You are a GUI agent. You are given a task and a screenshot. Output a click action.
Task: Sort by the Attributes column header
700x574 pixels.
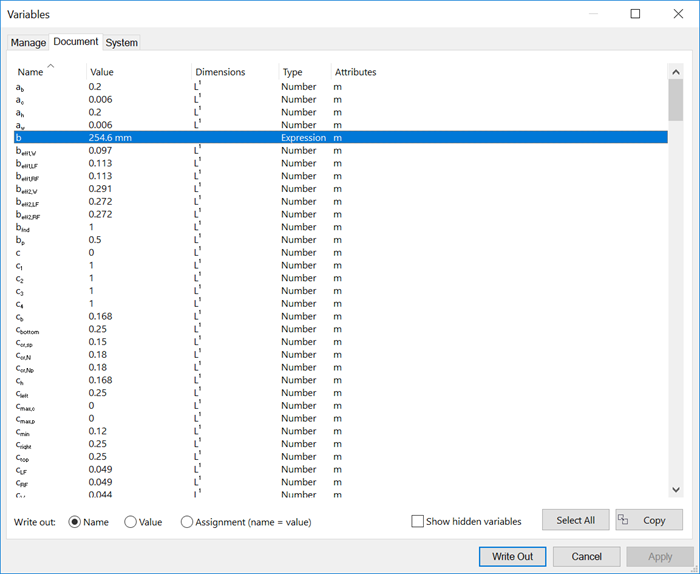click(x=356, y=72)
